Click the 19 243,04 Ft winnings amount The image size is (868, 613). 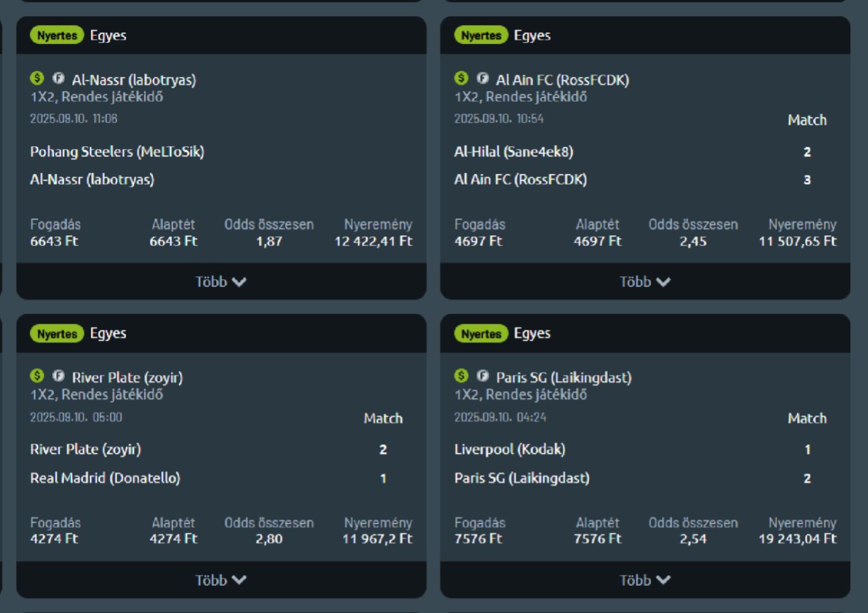click(797, 538)
